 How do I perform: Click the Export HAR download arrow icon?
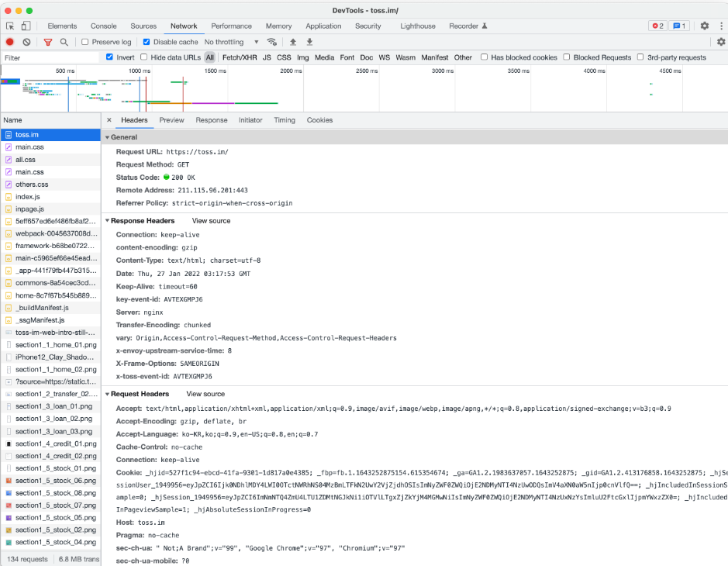pos(309,42)
